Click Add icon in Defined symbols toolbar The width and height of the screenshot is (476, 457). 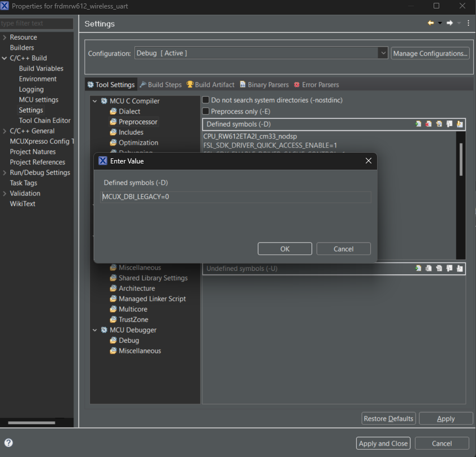pos(418,124)
